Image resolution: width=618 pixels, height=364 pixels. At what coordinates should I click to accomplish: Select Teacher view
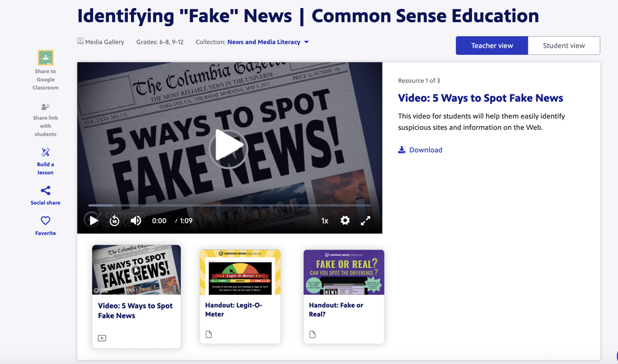tap(492, 46)
